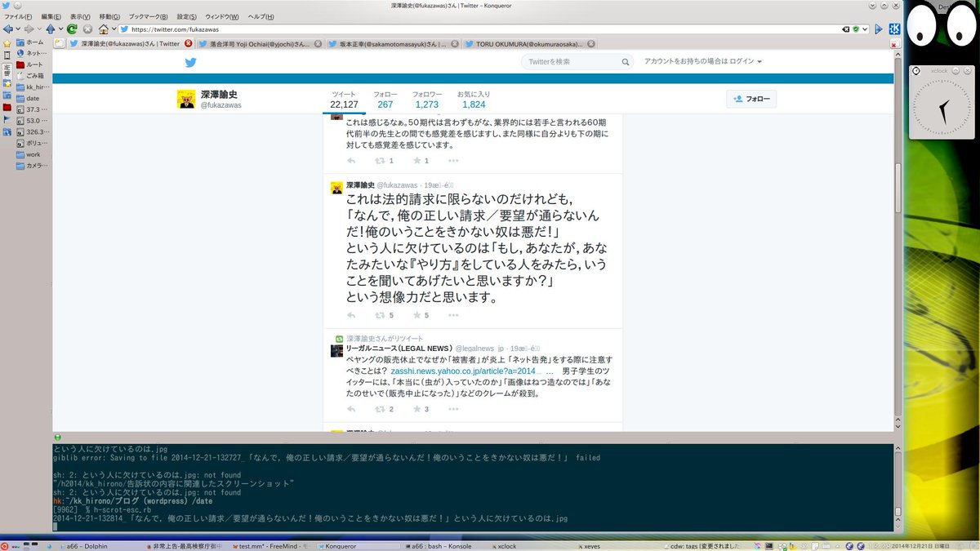Open the ツイート 22,127 tab

coord(344,100)
